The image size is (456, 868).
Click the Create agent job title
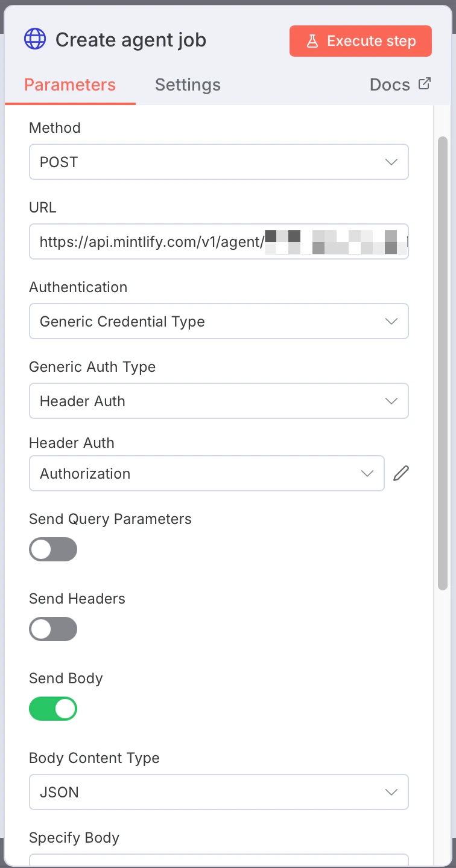(x=130, y=40)
